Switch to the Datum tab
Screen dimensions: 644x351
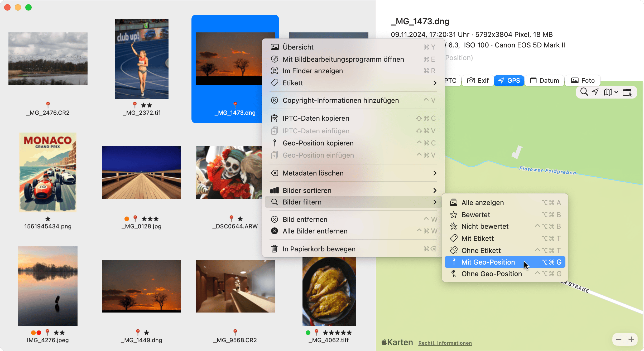coord(545,81)
